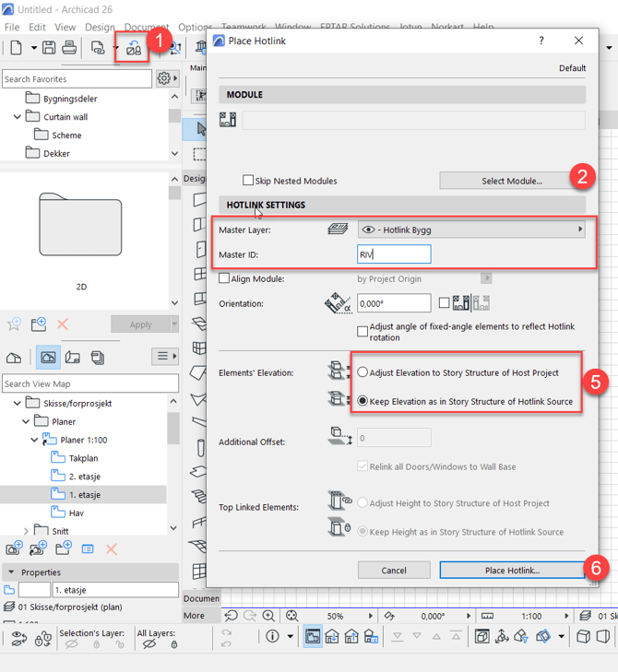Click the red delete favorite X icon
This screenshot has height=672, width=618.
63,324
